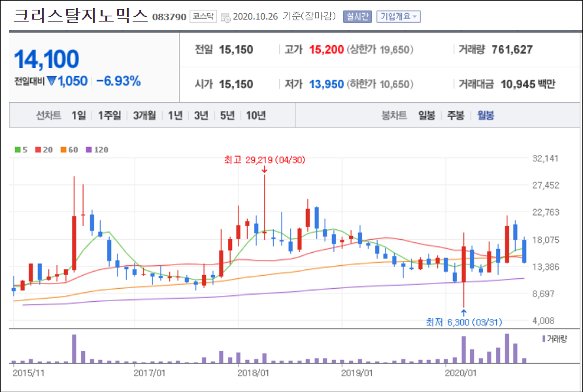Click the green 5 moving average swatch

18,150
